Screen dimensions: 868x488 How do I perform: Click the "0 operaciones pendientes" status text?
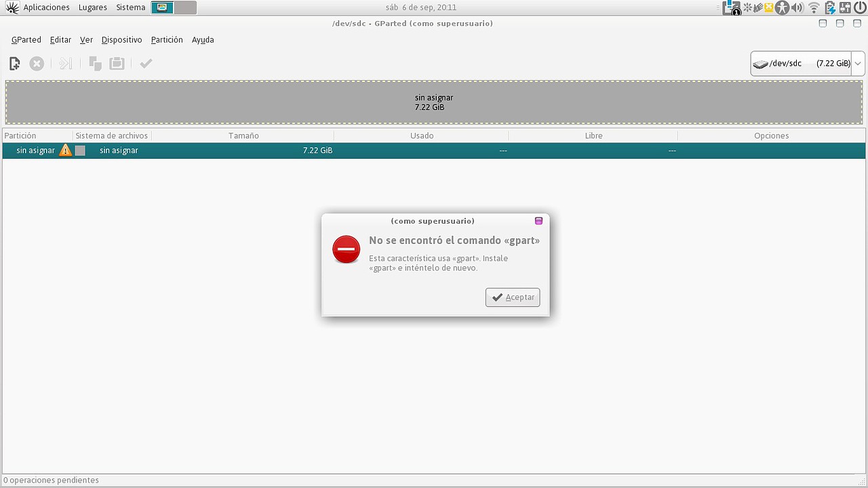pos(51,480)
